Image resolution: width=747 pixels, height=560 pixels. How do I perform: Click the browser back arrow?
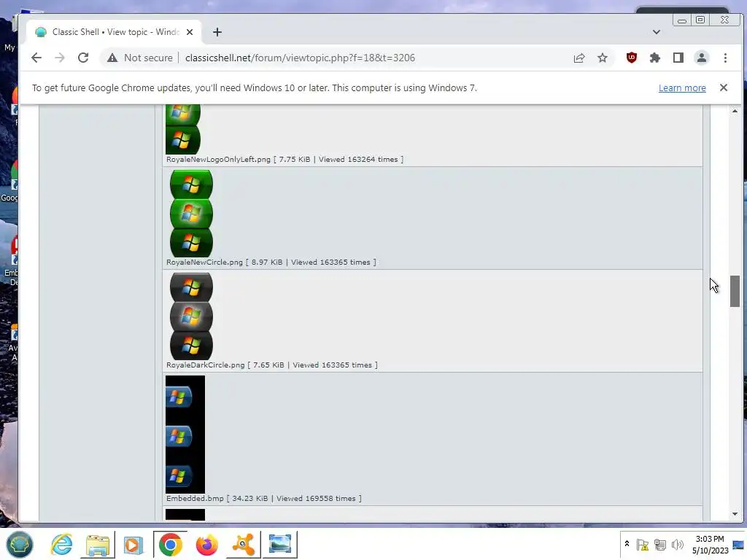(x=36, y=58)
